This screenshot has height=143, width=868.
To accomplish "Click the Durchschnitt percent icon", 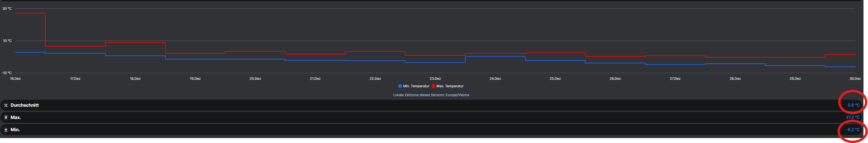I will 6,105.
